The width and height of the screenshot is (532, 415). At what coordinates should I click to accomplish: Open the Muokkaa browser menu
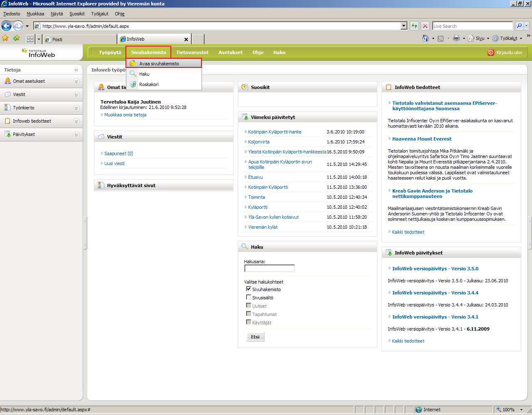coord(35,14)
